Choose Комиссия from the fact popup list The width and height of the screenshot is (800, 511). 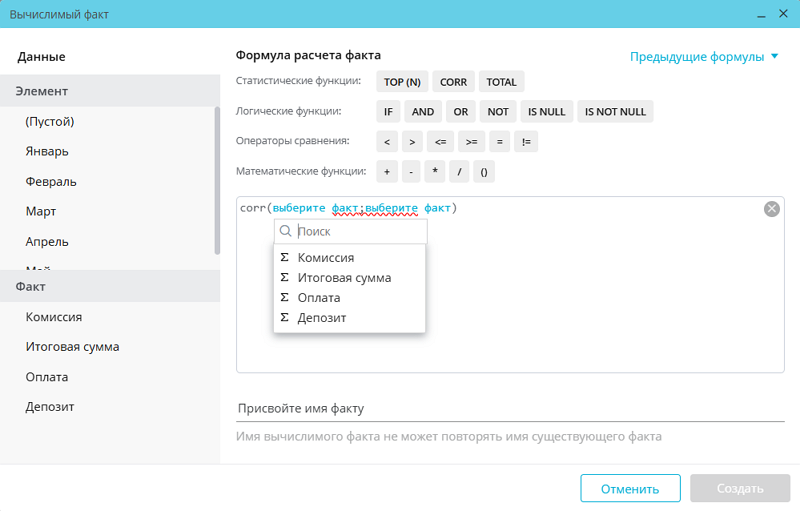pos(325,258)
